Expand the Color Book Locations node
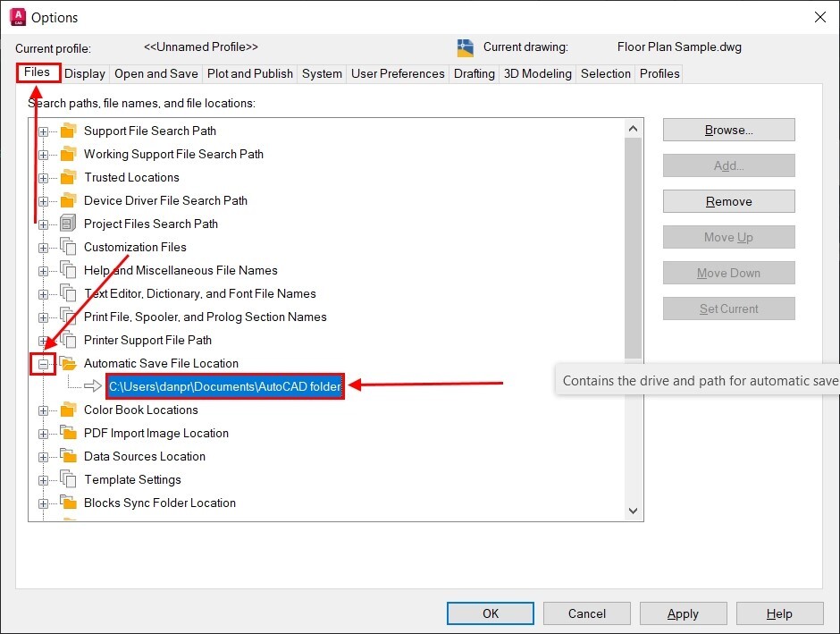840x634 pixels. [x=43, y=410]
